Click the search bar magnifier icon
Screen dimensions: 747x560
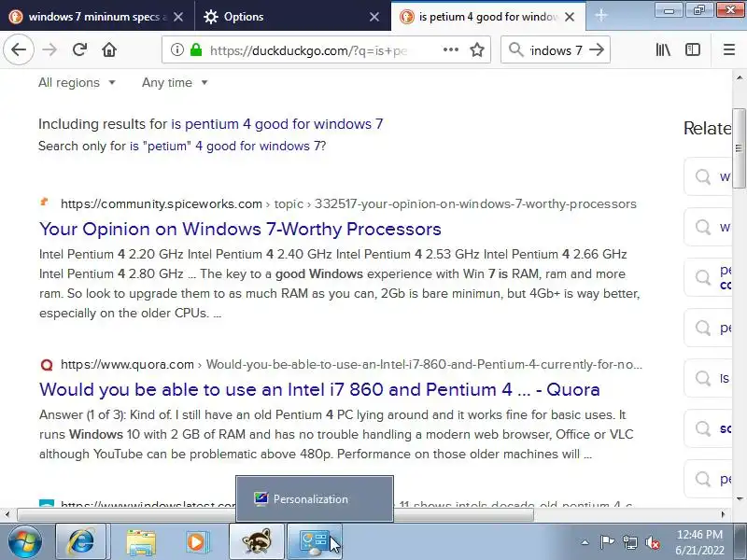click(516, 49)
